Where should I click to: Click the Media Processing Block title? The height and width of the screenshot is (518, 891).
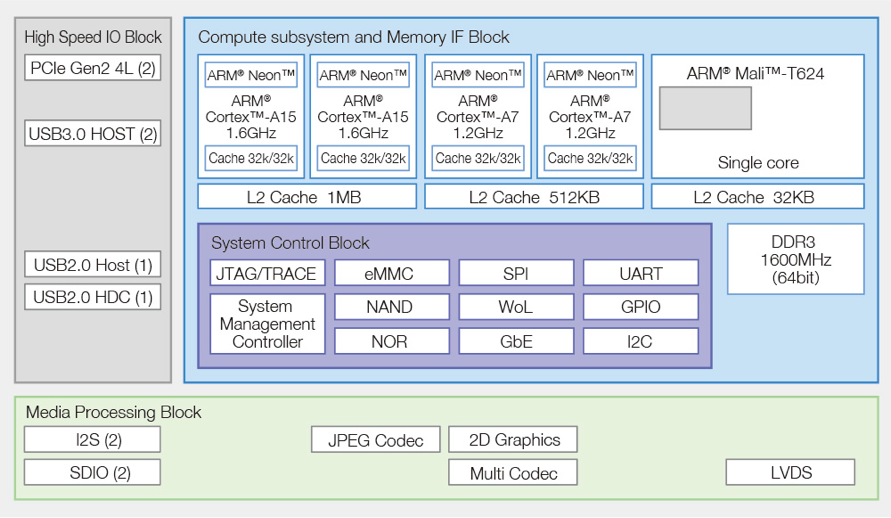coord(114,412)
